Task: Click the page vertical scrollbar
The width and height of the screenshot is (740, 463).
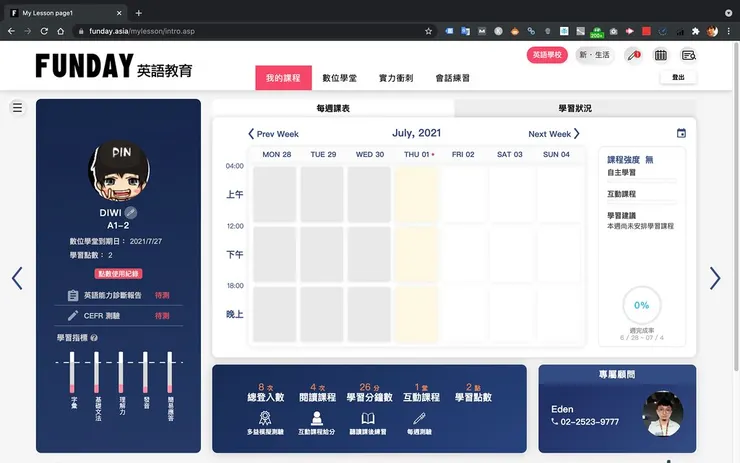Action: tap(736, 206)
